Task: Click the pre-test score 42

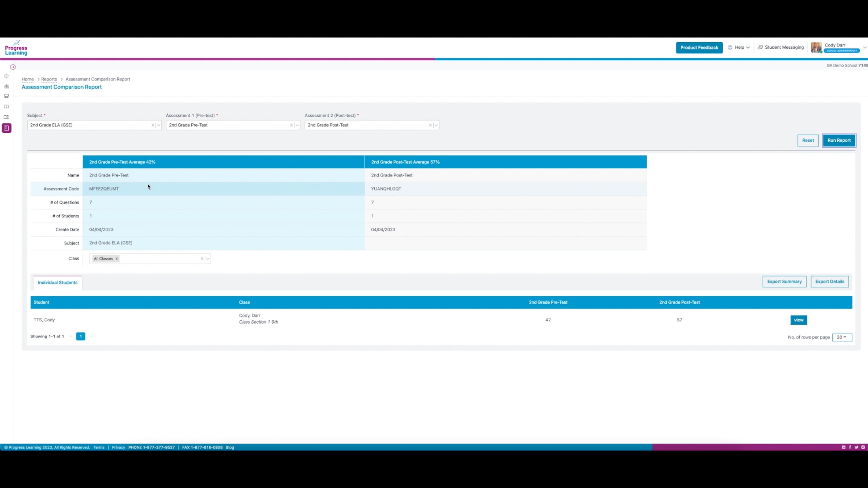Action: [548, 320]
